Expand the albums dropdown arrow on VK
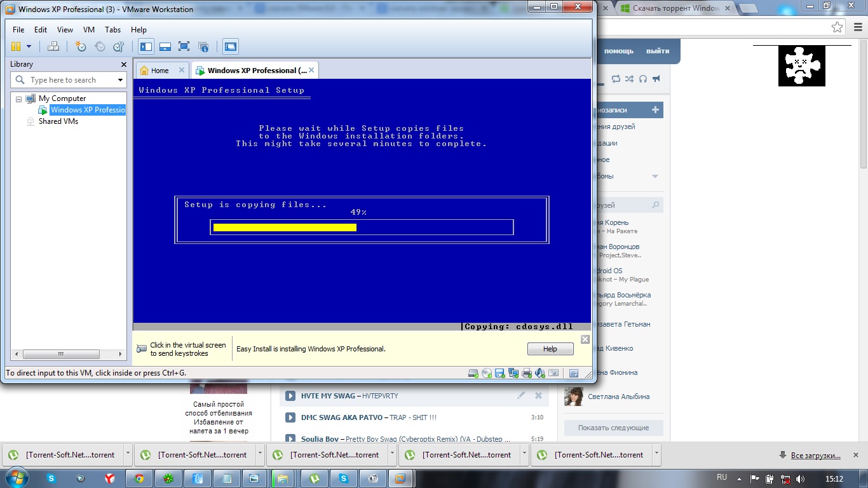 pyautogui.click(x=655, y=176)
